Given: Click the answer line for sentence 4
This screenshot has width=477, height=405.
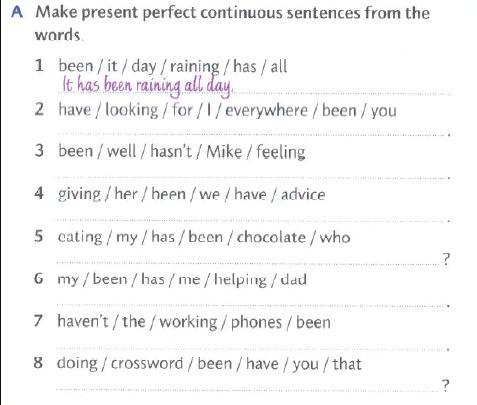Looking at the screenshot, I should pyautogui.click(x=252, y=220).
